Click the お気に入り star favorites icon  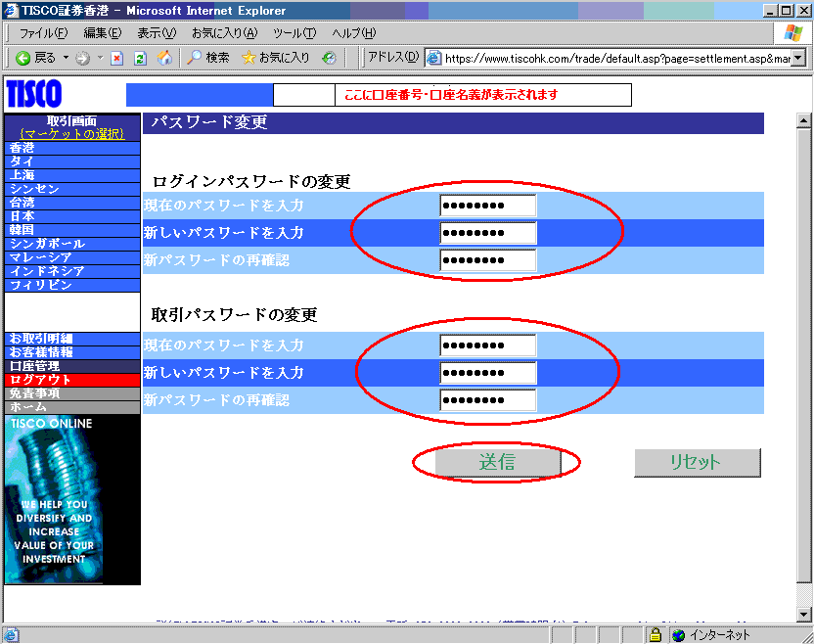[249, 58]
